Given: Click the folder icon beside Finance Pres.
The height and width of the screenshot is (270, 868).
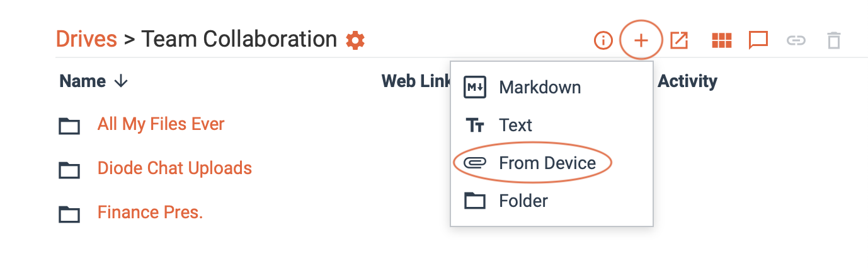Looking at the screenshot, I should coord(69,214).
